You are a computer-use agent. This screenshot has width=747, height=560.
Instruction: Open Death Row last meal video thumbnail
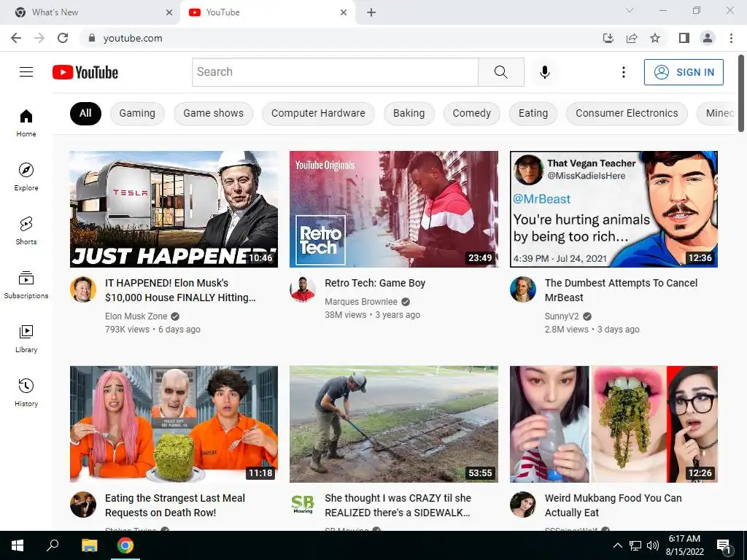click(174, 424)
